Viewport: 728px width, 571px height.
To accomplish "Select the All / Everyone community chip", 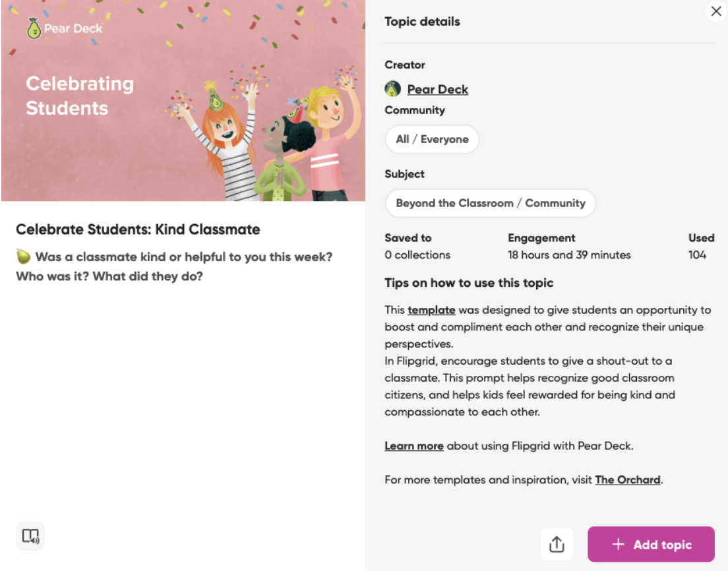I will tap(432, 139).
